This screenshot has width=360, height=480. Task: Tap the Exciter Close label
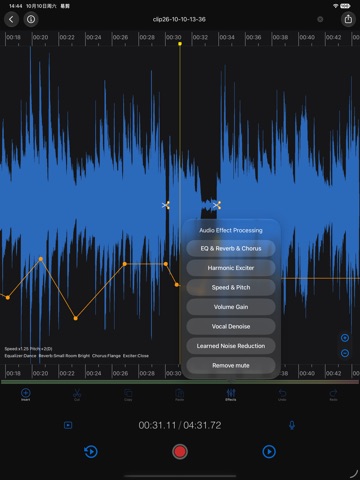click(x=136, y=356)
